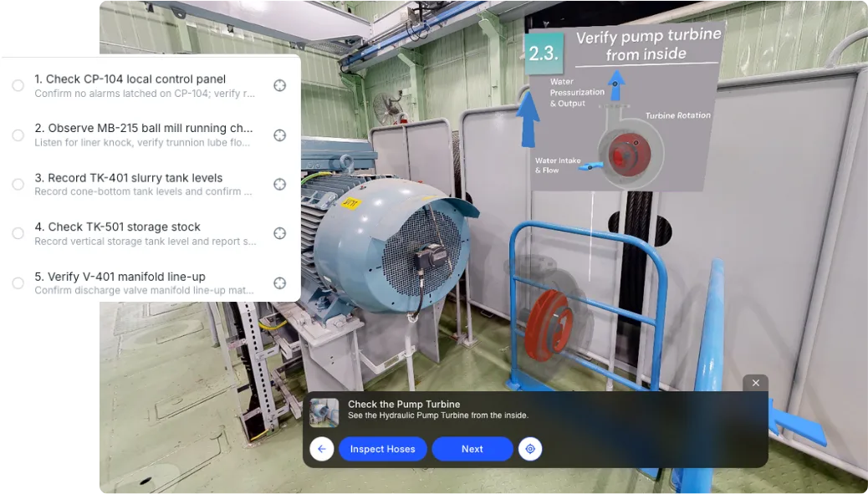Go back with the left arrow button
This screenshot has height=494, width=868.
322,449
